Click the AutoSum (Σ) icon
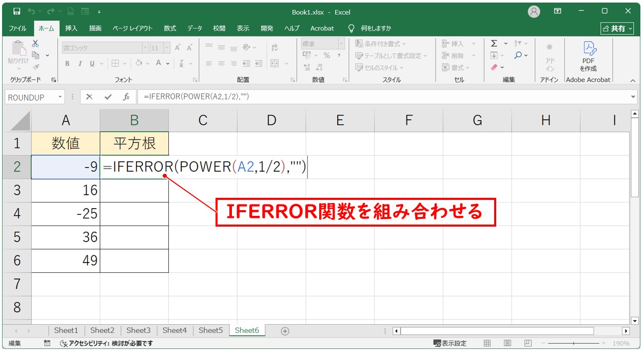644x352 pixels. (x=494, y=43)
